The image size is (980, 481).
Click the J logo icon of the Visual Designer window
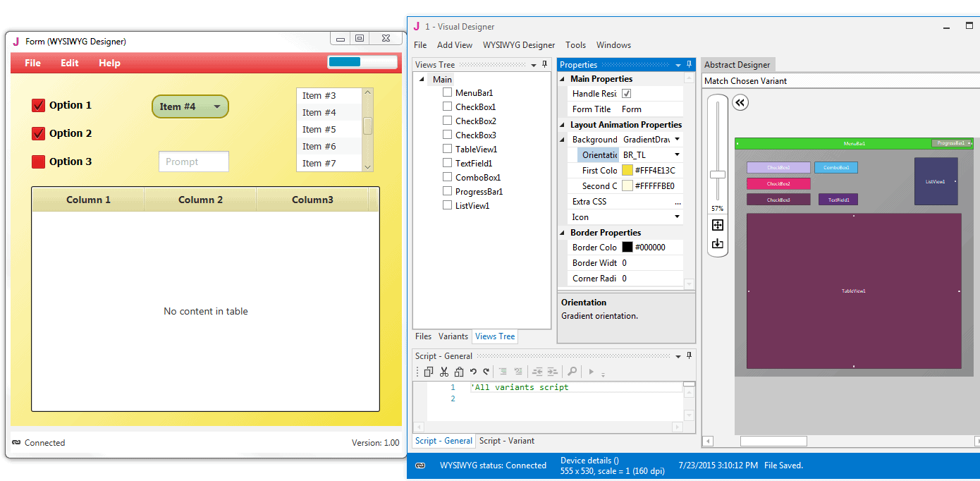coord(417,27)
